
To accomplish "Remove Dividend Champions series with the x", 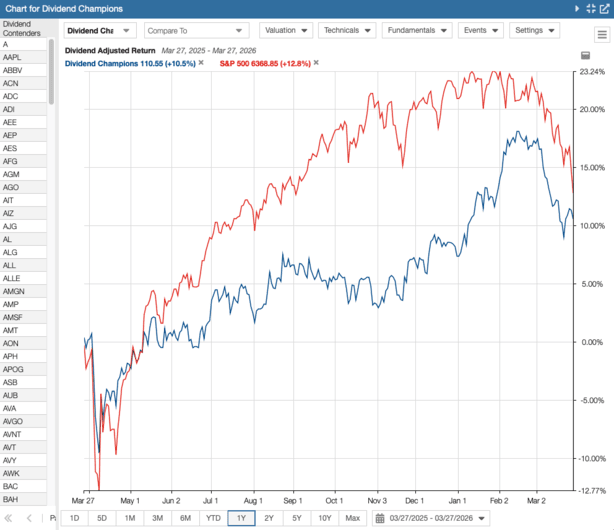I will tap(201, 63).
